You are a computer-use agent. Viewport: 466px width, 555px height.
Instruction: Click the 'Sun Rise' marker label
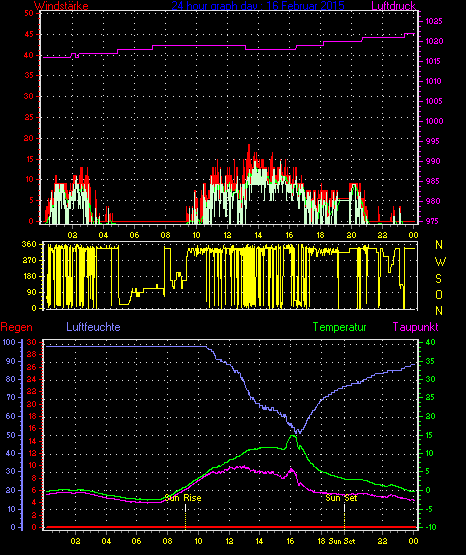pos(183,498)
